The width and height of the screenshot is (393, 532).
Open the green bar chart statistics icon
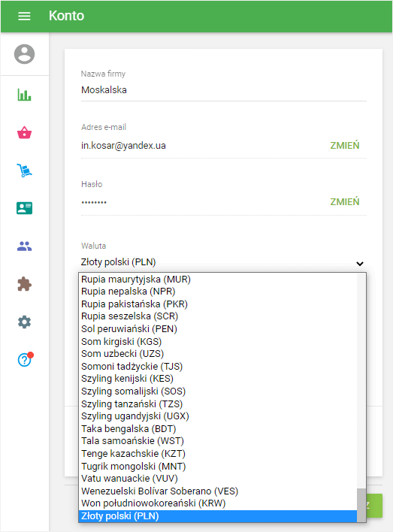pos(25,95)
